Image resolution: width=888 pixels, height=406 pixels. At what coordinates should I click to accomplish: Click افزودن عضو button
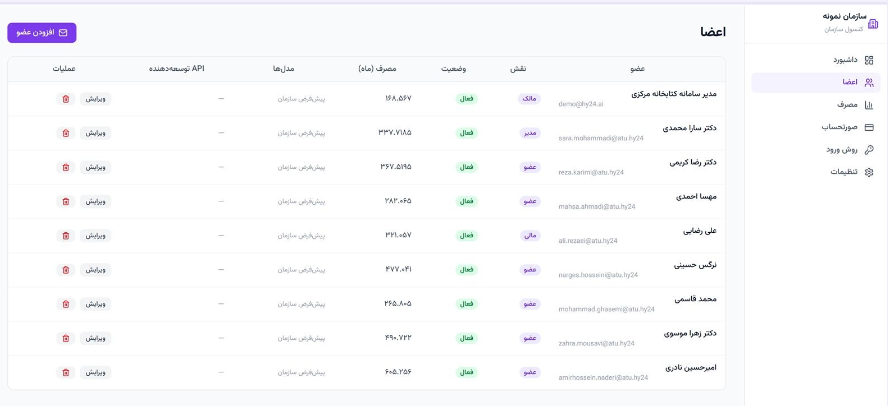tap(42, 33)
